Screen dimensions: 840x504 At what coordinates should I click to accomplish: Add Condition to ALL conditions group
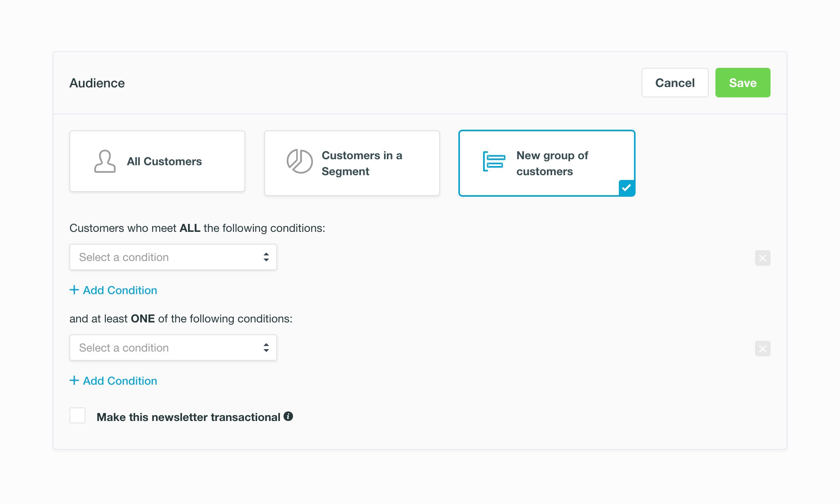(120, 290)
